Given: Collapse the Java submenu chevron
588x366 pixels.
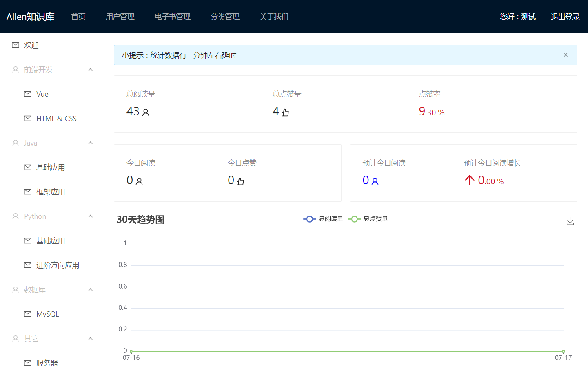Looking at the screenshot, I should [x=91, y=143].
